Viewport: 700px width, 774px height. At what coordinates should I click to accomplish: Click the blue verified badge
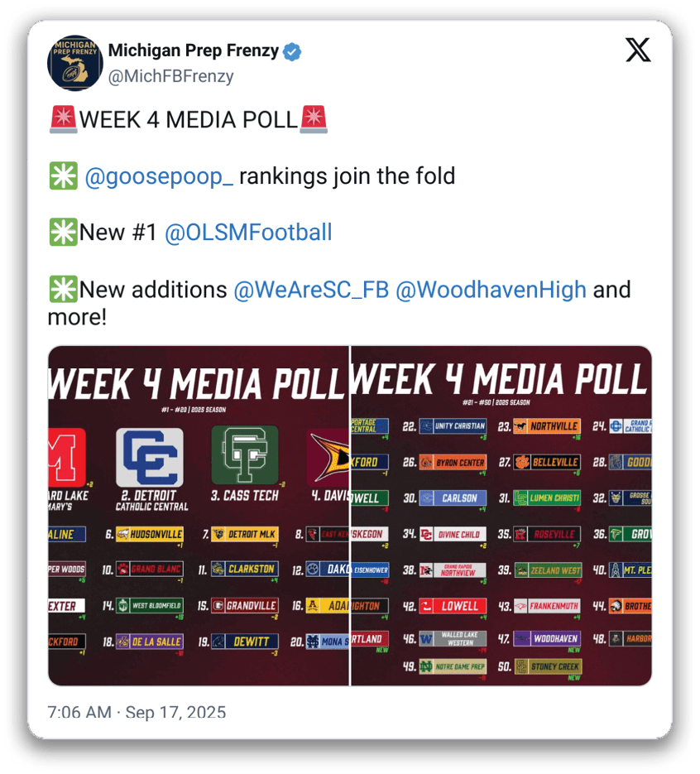click(292, 51)
